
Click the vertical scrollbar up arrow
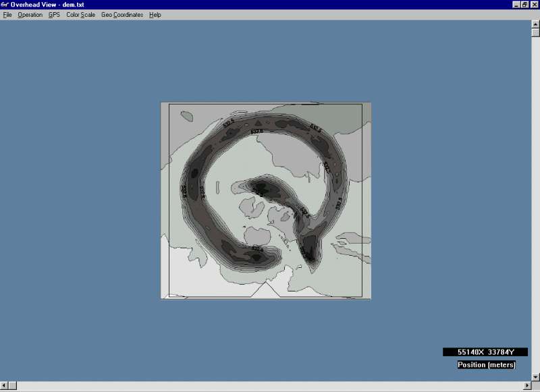tap(535, 24)
